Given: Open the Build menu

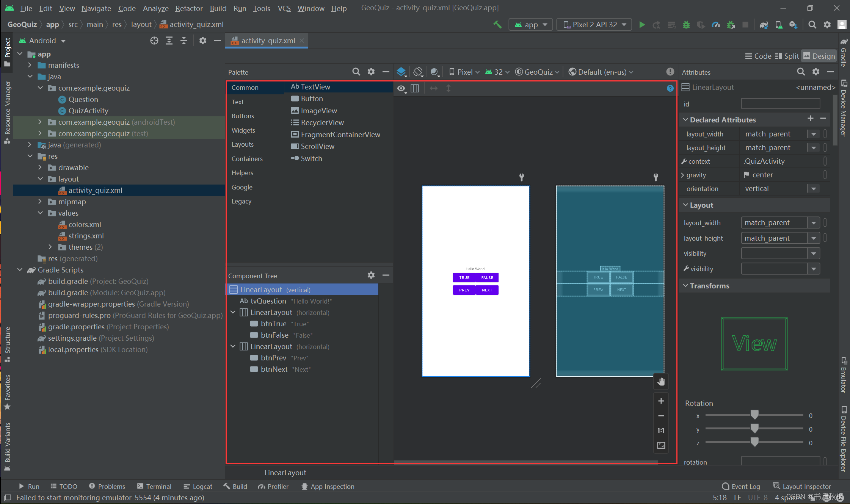Looking at the screenshot, I should click(x=218, y=8).
